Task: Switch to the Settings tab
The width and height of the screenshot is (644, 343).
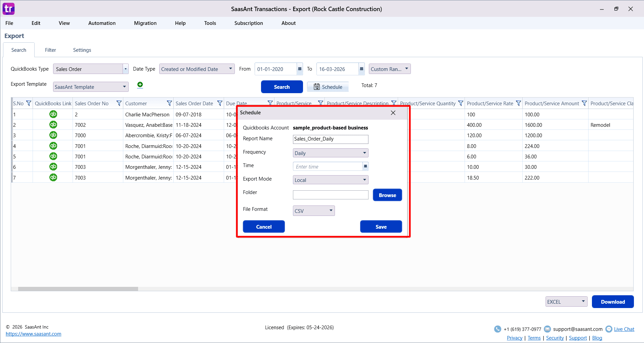Action: [x=82, y=50]
